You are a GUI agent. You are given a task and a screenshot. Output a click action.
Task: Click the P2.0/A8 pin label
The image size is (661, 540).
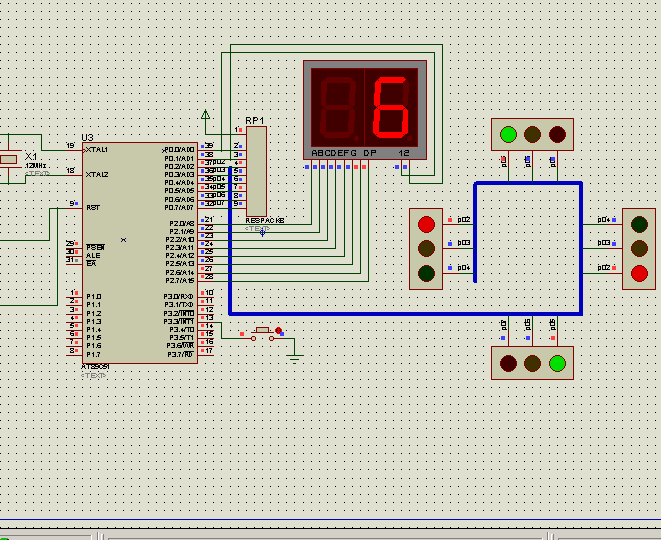pyautogui.click(x=182, y=223)
